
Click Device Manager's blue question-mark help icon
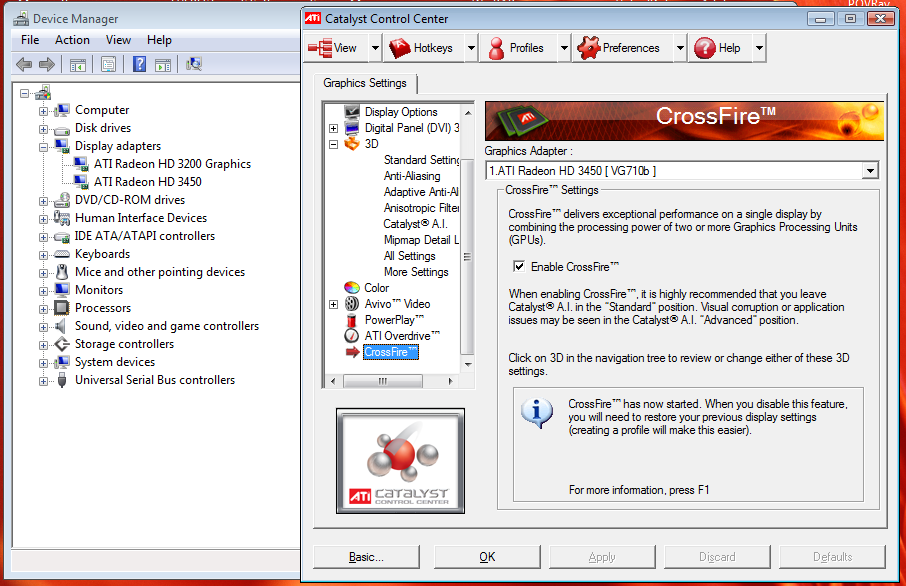click(139, 64)
